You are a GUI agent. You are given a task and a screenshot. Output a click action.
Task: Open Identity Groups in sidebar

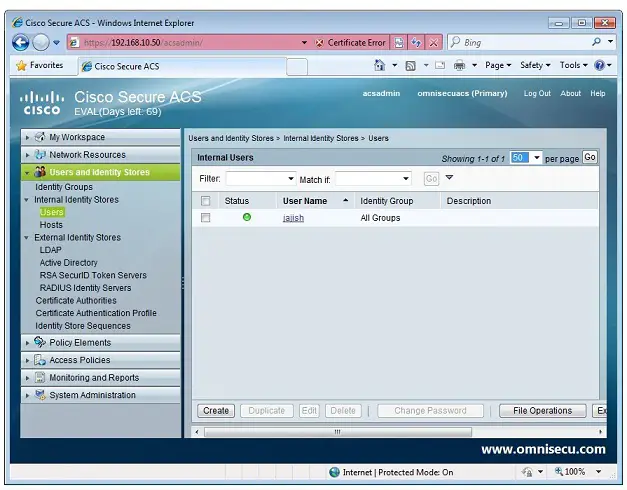tap(64, 187)
